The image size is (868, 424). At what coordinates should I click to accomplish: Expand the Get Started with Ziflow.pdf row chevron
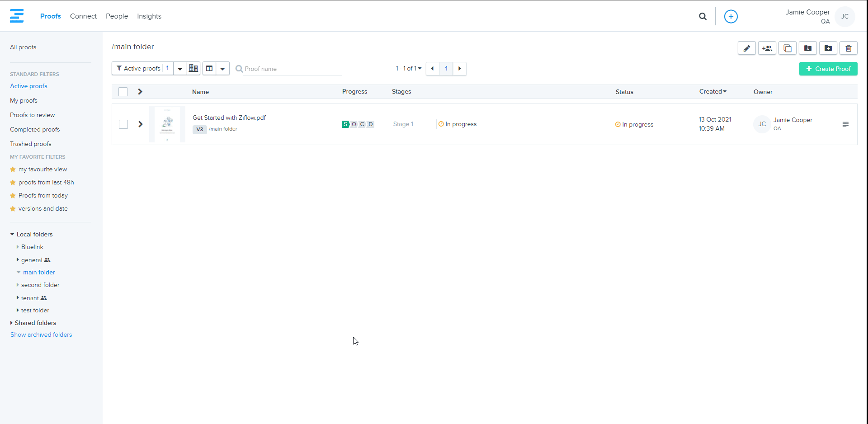141,124
